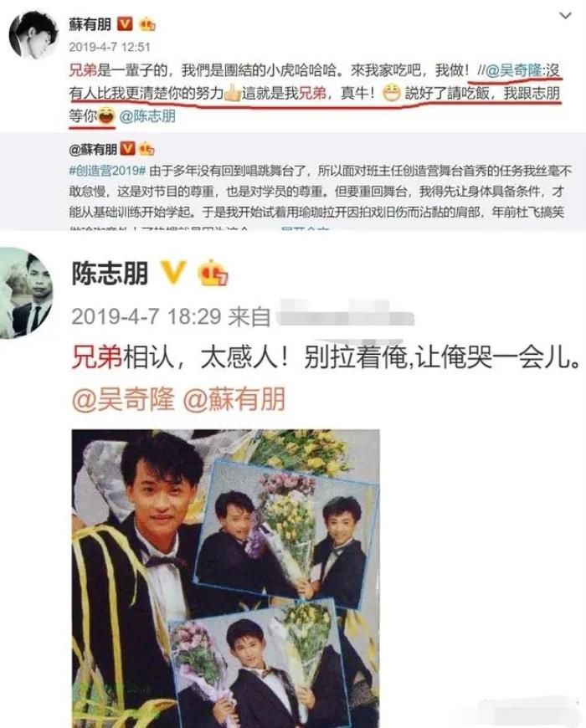Screen dimensions: 586x728
Task: Open the 陈志朋 username heading
Action: point(110,273)
